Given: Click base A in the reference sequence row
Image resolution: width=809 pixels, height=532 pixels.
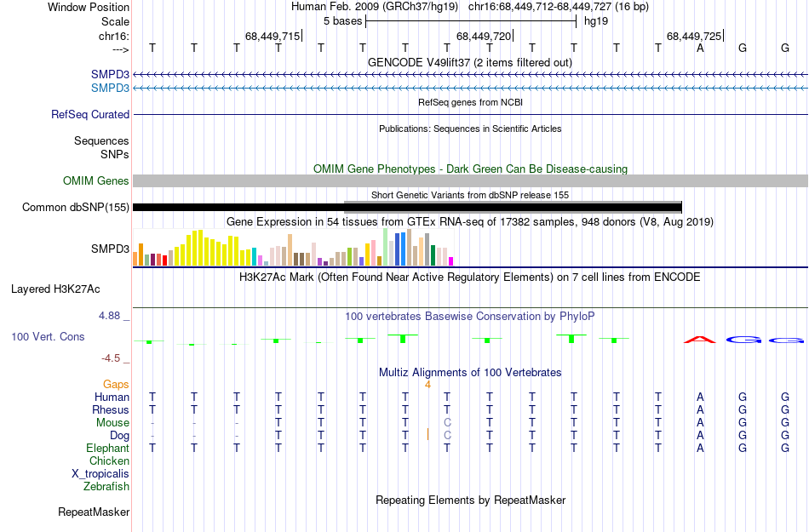Looking at the screenshot, I should pyautogui.click(x=700, y=48).
